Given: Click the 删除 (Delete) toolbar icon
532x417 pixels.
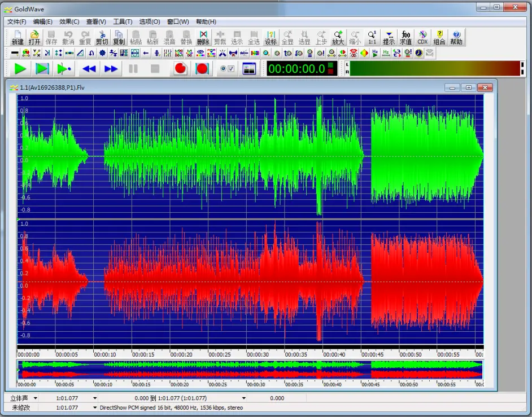Looking at the screenshot, I should tap(203, 37).
